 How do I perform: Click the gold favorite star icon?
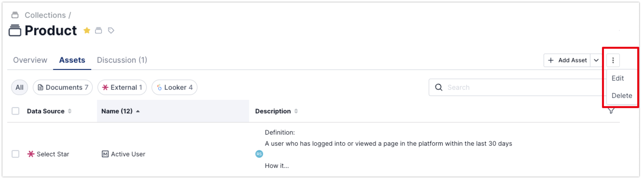click(x=87, y=30)
